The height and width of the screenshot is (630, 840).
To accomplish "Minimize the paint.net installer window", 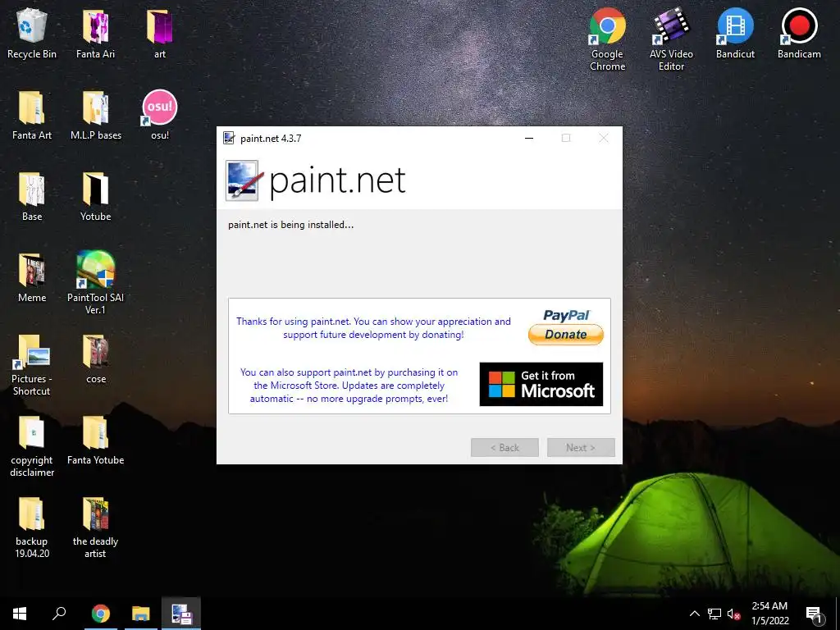I will tap(529, 138).
